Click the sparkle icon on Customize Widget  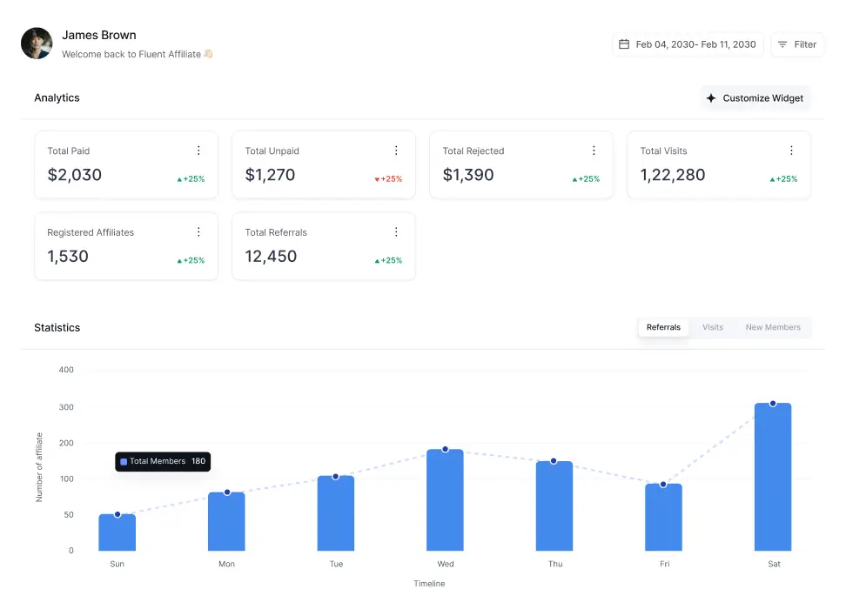tap(711, 97)
